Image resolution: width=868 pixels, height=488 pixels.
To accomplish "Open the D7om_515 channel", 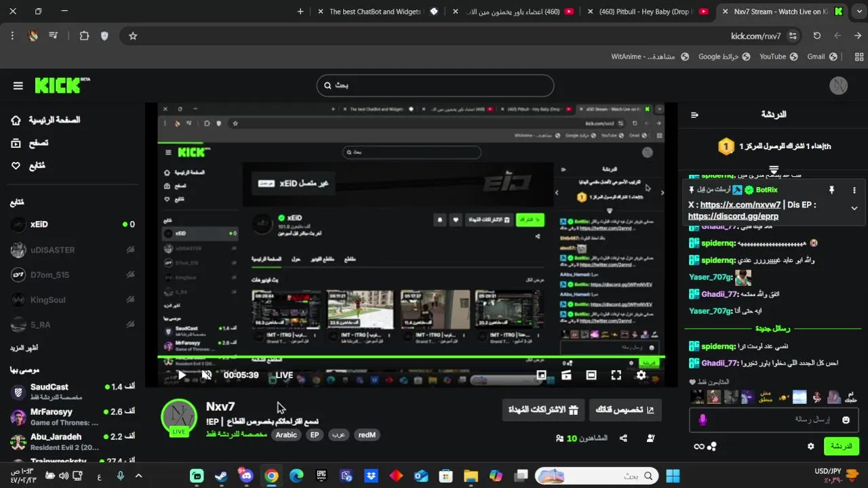I will [73, 274].
